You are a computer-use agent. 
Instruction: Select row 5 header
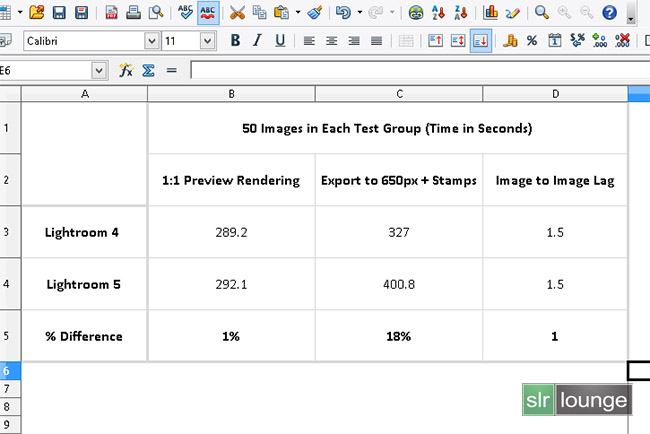(10, 336)
